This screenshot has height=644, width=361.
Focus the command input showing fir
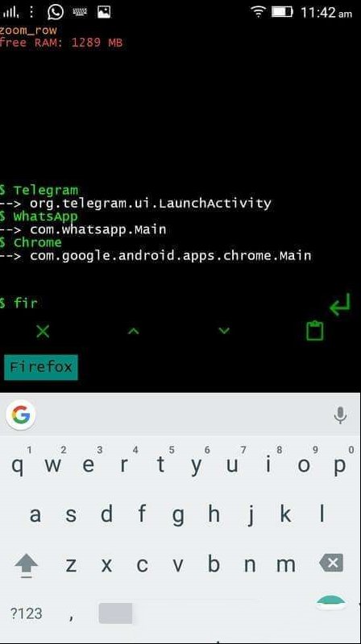(x=164, y=303)
